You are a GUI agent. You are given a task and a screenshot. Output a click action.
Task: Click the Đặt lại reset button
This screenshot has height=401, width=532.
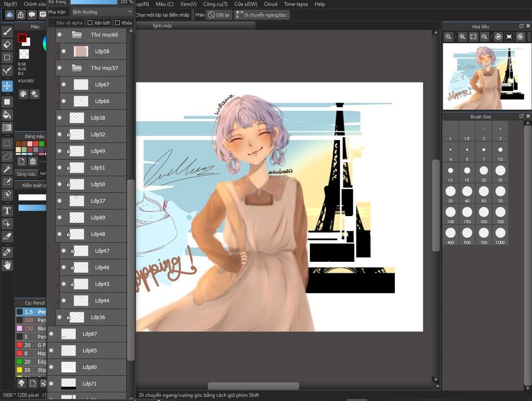(x=219, y=15)
